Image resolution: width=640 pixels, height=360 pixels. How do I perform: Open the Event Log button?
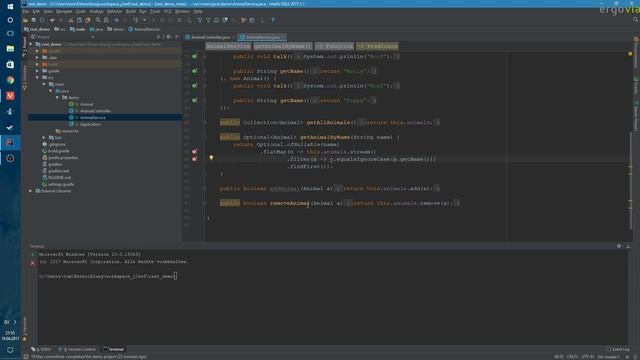[618, 349]
